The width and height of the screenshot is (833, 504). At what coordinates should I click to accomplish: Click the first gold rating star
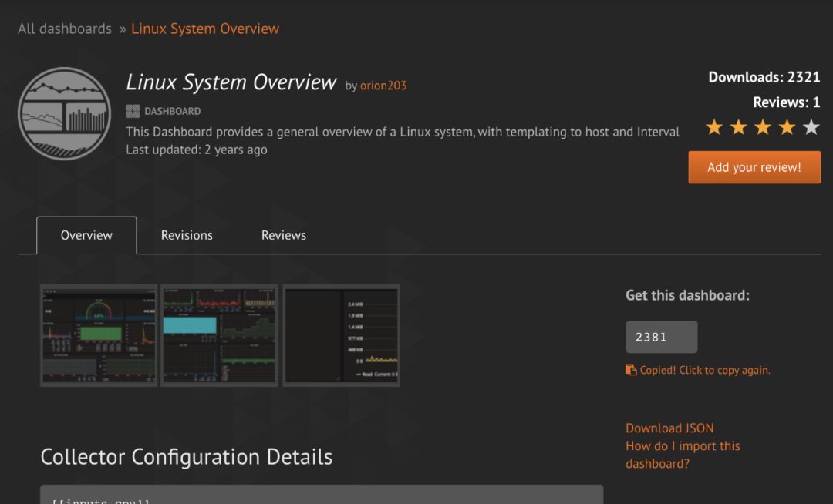point(714,128)
